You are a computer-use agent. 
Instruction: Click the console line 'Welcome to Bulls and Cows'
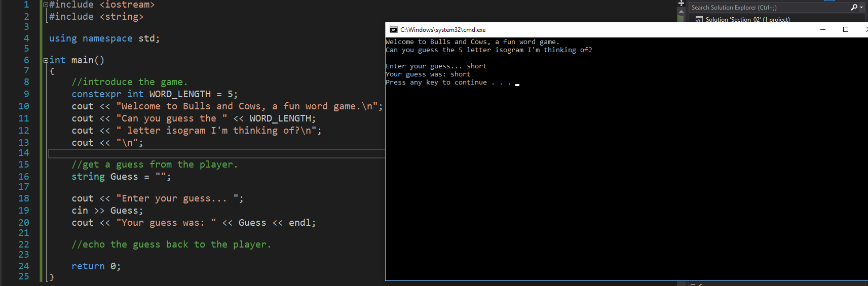(x=472, y=42)
